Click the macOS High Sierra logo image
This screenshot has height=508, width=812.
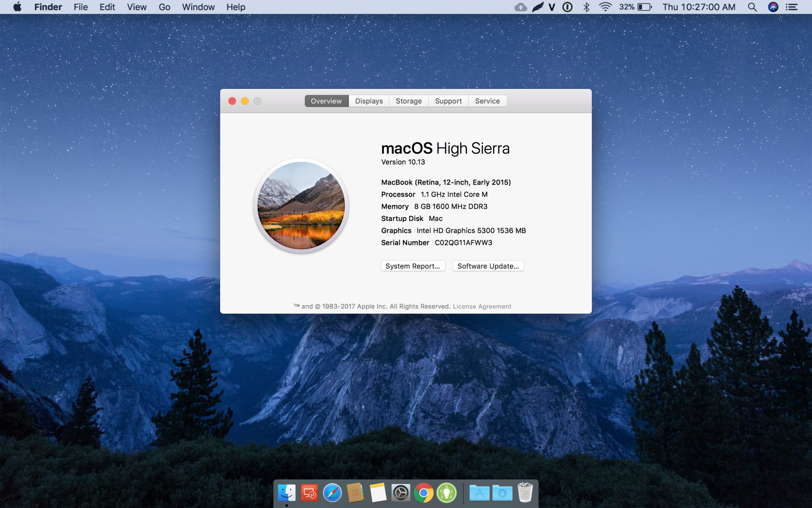coord(301,206)
